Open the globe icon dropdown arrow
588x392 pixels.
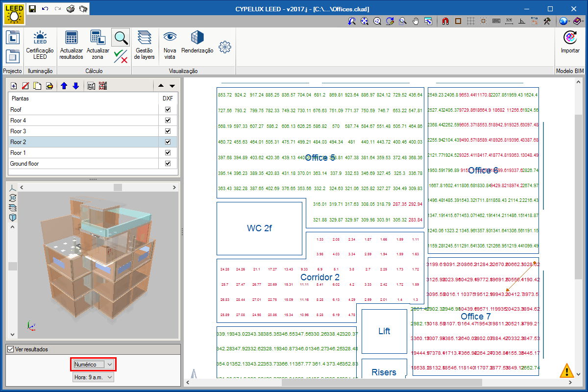[569, 21]
